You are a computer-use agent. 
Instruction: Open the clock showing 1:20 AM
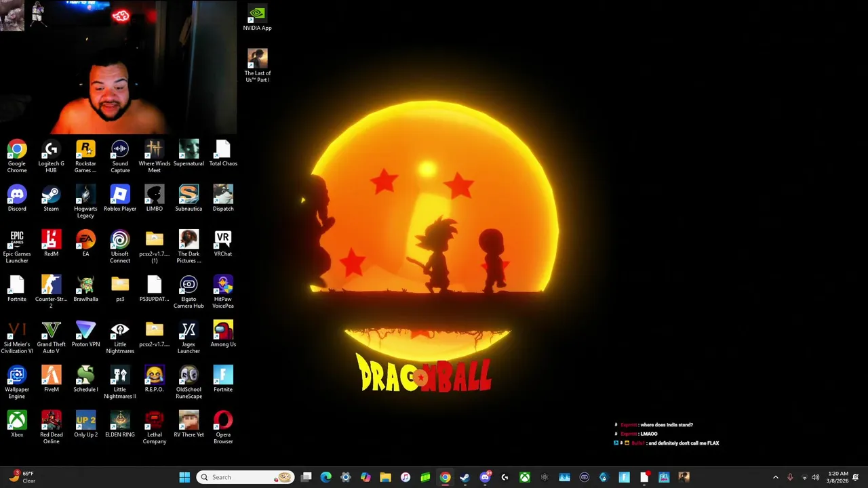838,477
